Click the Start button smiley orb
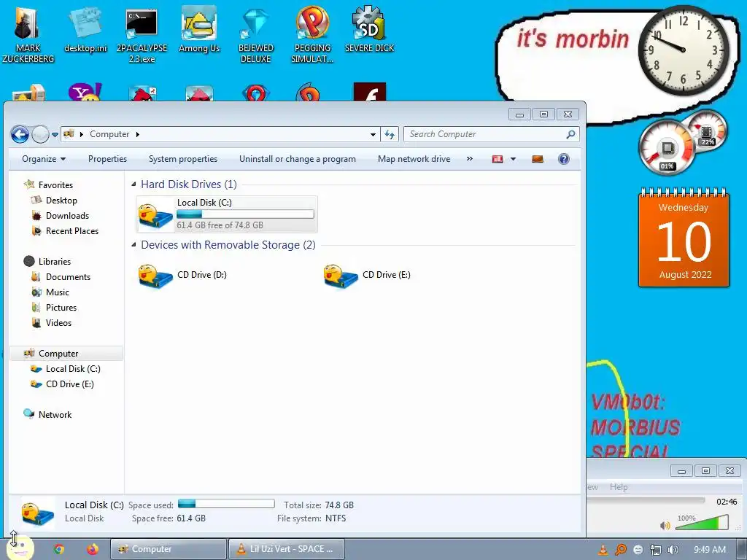 pos(20,548)
